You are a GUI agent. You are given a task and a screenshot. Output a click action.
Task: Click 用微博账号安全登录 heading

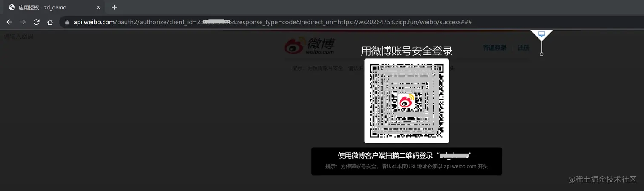coord(407,51)
